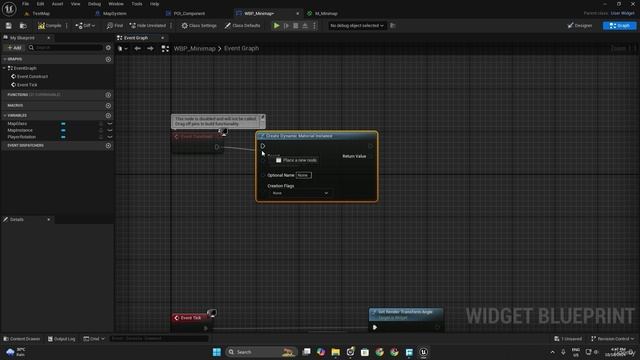Open the Asset menu
This screenshot has height=360, width=640.
pos(57,4)
